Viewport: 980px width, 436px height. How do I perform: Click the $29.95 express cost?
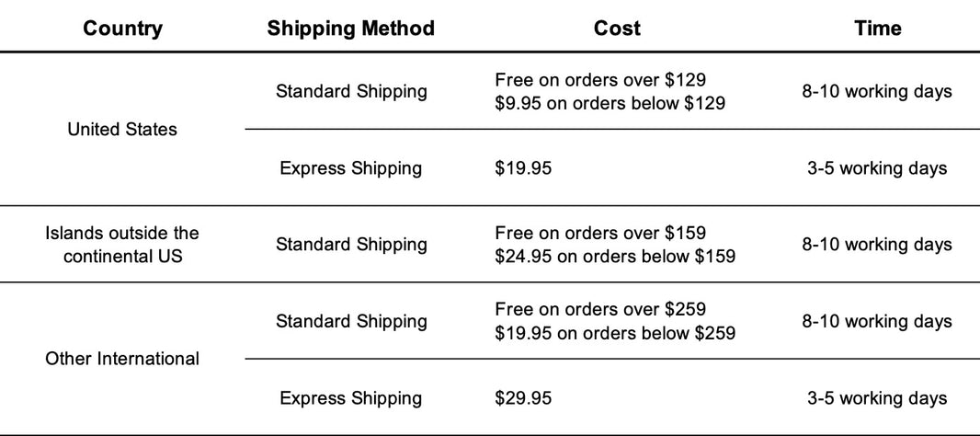(523, 398)
